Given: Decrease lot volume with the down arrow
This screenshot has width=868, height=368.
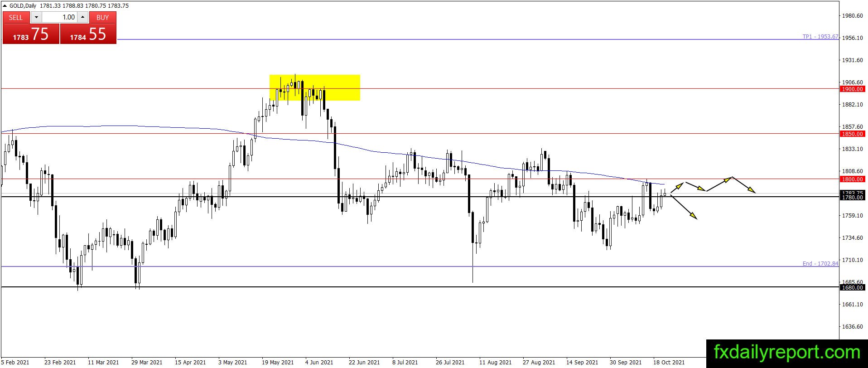Looking at the screenshot, I should coord(36,17).
